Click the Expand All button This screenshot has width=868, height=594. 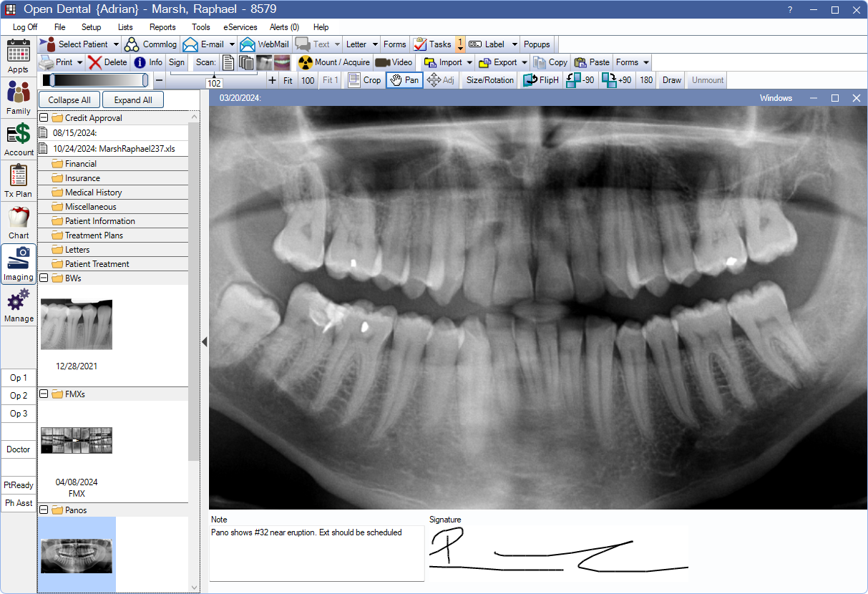132,99
